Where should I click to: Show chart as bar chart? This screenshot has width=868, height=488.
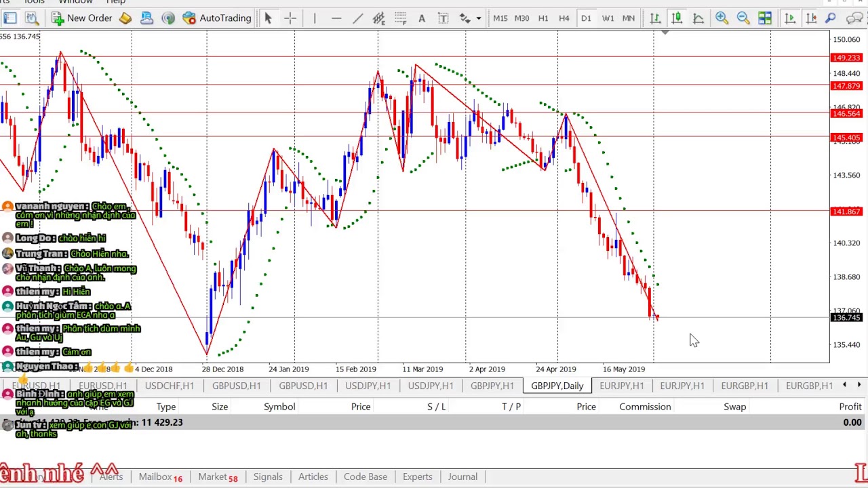(x=655, y=18)
